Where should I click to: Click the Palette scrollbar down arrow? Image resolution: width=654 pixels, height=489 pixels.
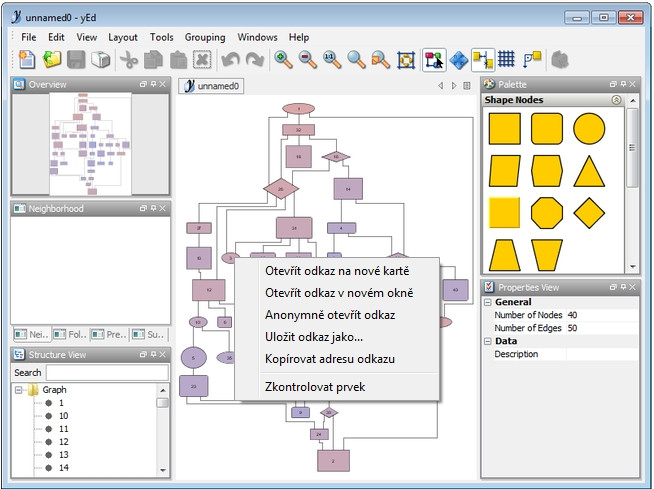pos(633,267)
